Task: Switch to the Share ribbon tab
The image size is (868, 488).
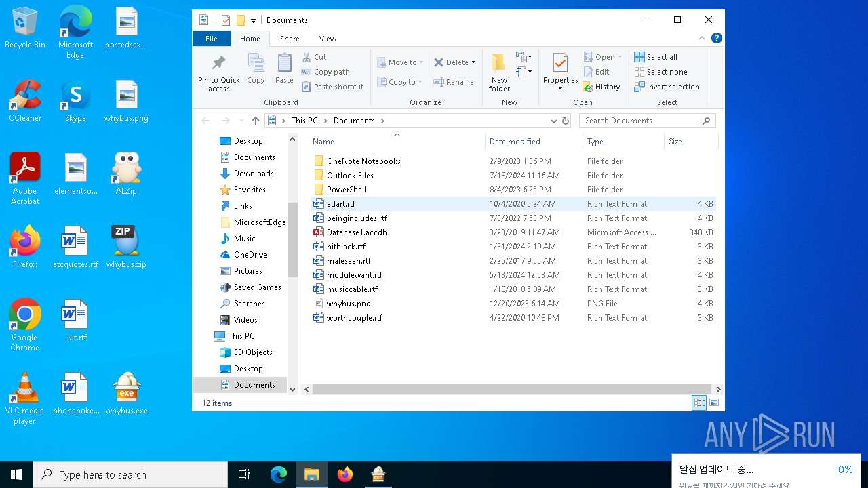Action: (x=290, y=39)
